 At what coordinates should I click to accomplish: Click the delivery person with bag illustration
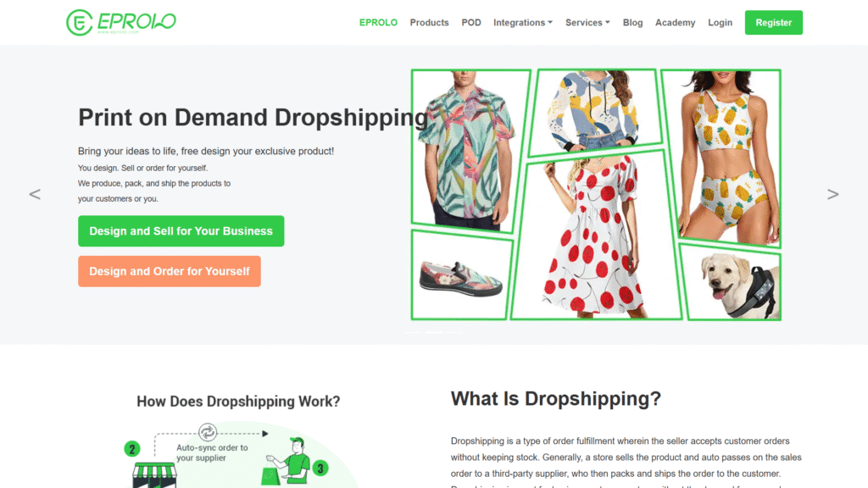point(287,462)
